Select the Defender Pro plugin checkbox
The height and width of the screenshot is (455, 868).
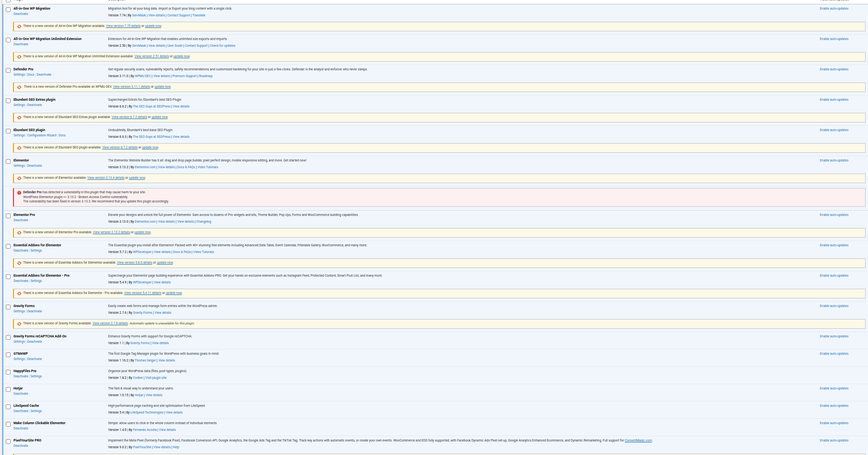(x=8, y=70)
